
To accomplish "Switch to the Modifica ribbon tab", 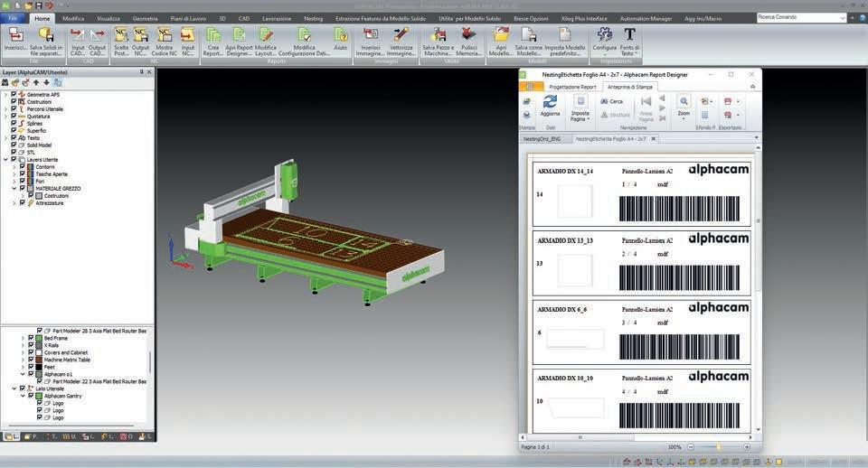I will click(x=73, y=19).
